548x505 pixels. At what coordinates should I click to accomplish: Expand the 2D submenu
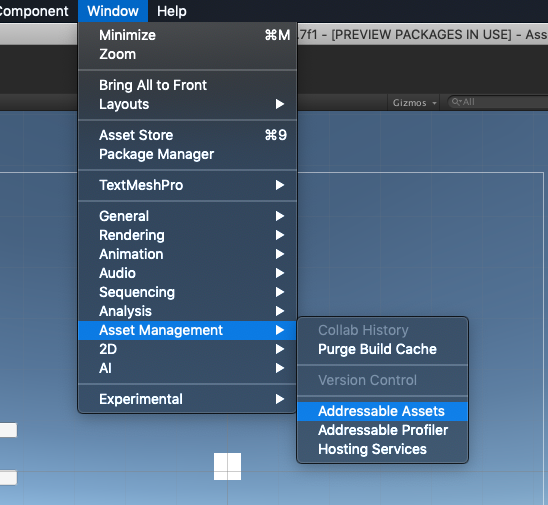click(187, 349)
